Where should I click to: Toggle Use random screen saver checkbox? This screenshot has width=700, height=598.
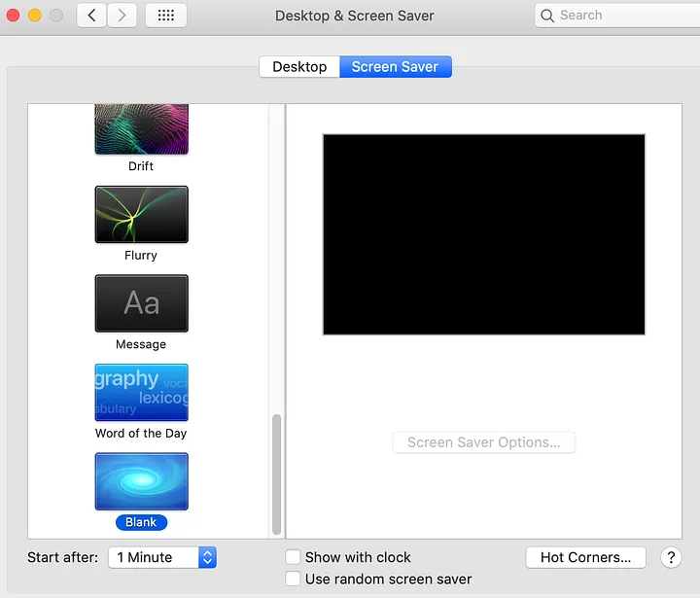point(293,579)
